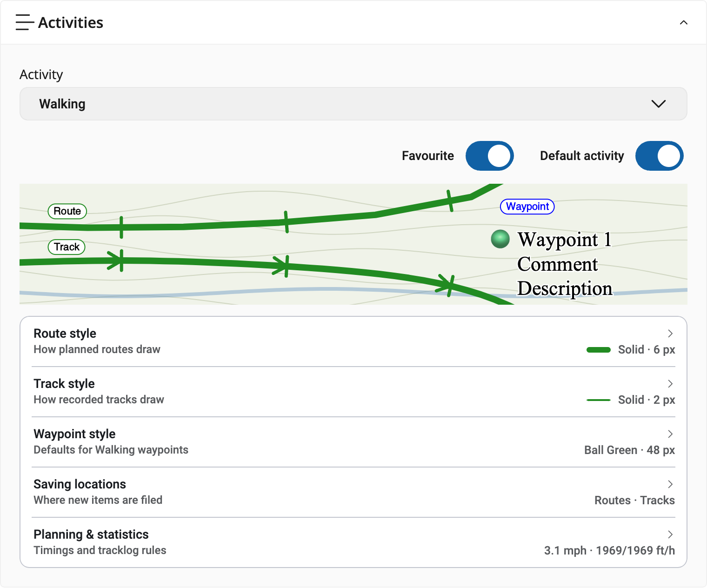Open the Planning & statistics row
Screen dimensions: 707x588
click(353, 542)
